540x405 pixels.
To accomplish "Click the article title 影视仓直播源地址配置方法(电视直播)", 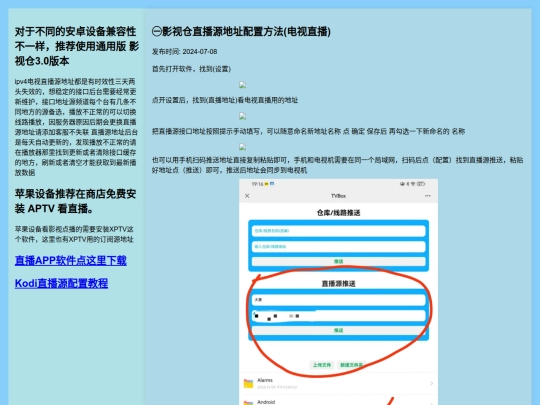I will (x=246, y=31).
